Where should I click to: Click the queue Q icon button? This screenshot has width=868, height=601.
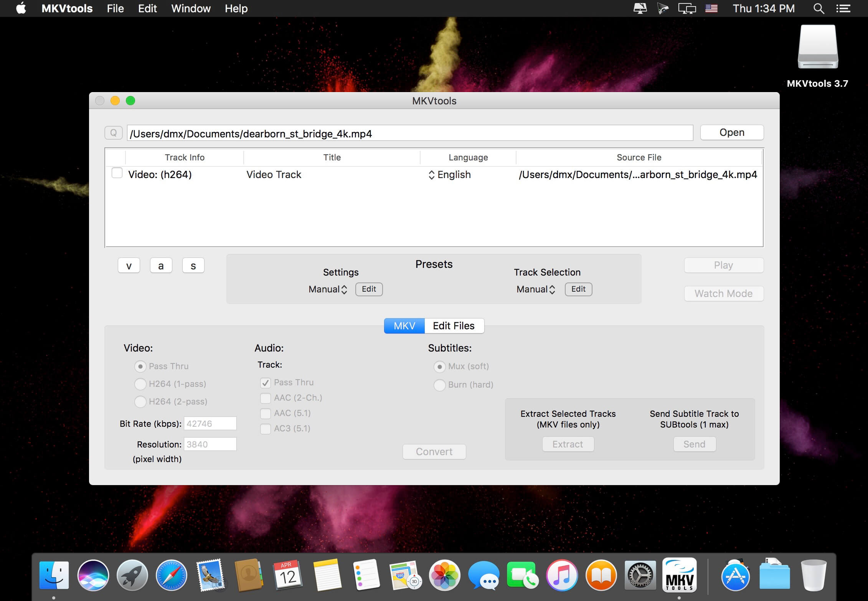tap(113, 133)
